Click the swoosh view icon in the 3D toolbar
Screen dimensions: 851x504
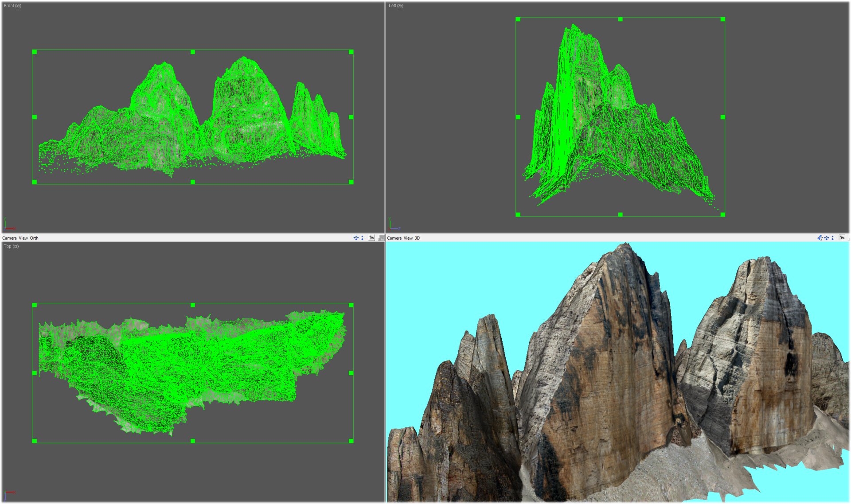click(843, 238)
